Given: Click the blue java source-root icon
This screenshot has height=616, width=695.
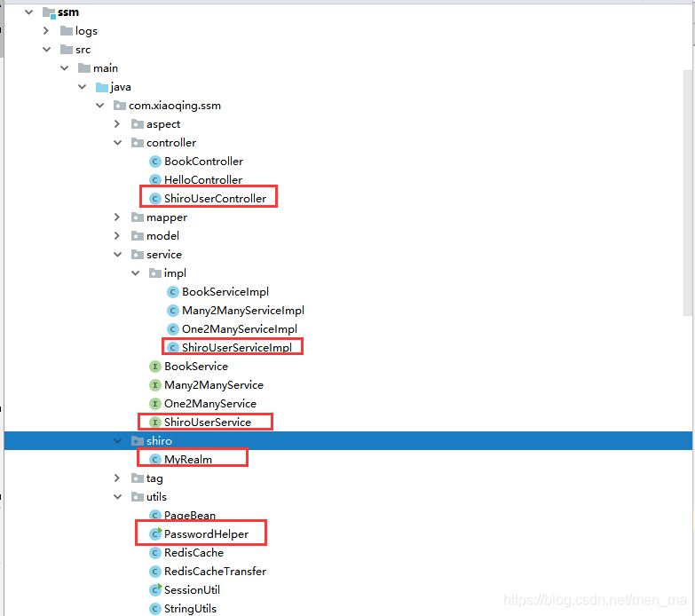Looking at the screenshot, I should 102,87.
